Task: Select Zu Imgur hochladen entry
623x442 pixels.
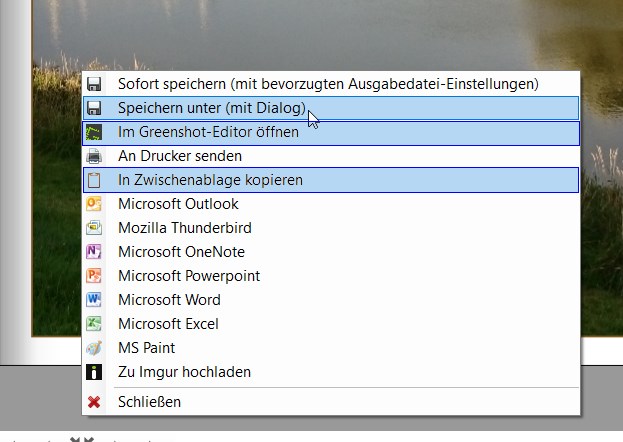Action: (184, 372)
